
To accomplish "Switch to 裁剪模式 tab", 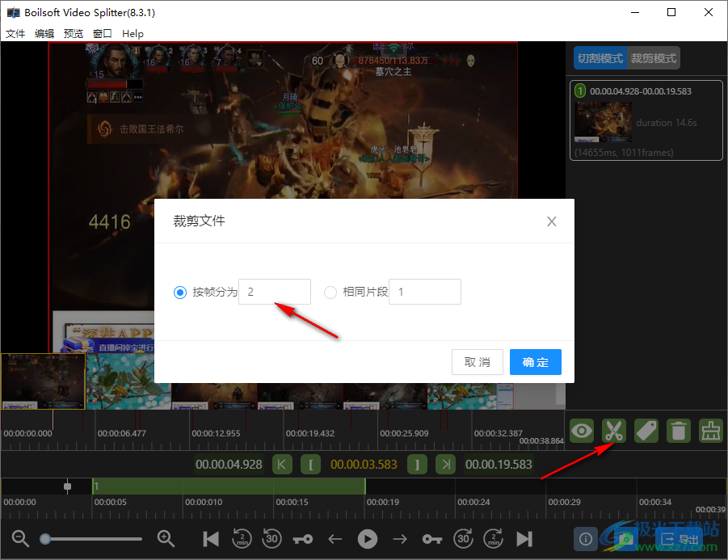I will click(654, 58).
